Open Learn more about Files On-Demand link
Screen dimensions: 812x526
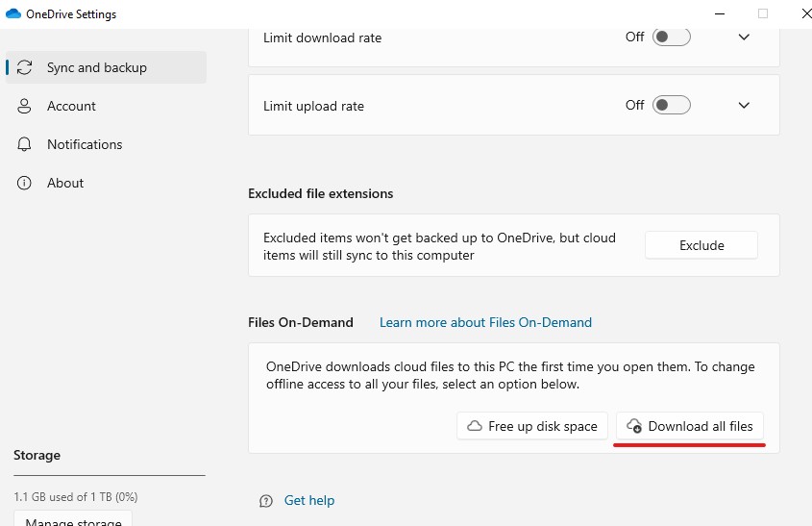coord(485,322)
